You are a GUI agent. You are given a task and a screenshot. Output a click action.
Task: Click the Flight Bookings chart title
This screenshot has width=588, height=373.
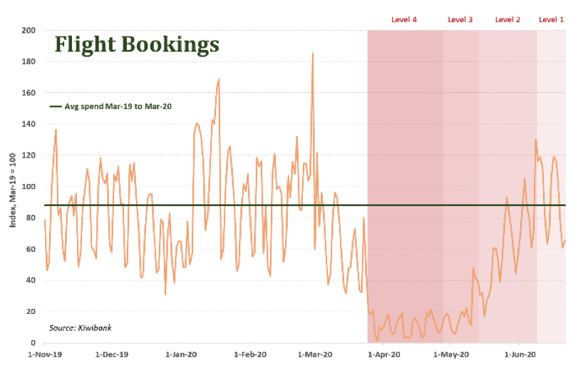(x=137, y=45)
